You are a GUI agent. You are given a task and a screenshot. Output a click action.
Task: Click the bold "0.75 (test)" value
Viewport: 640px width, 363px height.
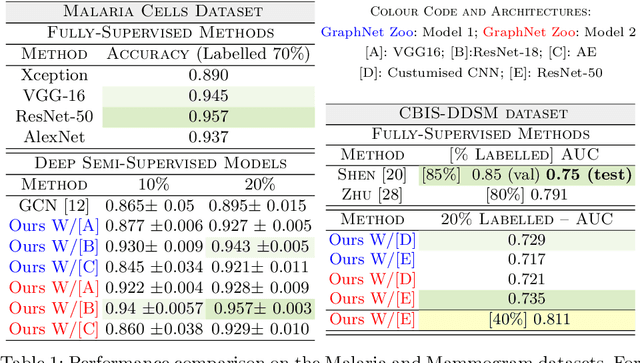589,175
